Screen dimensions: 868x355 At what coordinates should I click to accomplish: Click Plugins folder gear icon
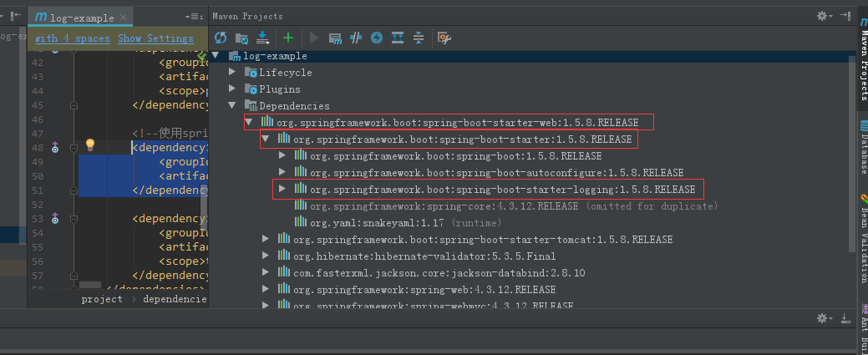click(251, 89)
